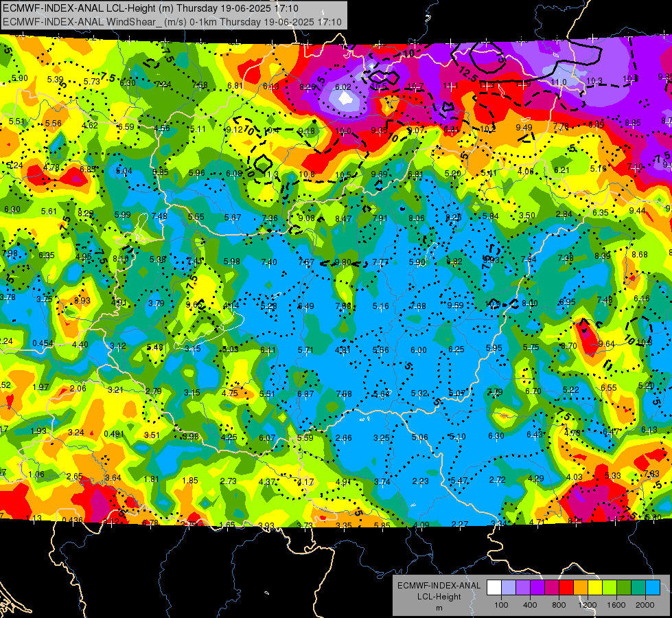Image resolution: width=672 pixels, height=618 pixels.
Task: Click the legend tick label 100
Action: (x=501, y=605)
